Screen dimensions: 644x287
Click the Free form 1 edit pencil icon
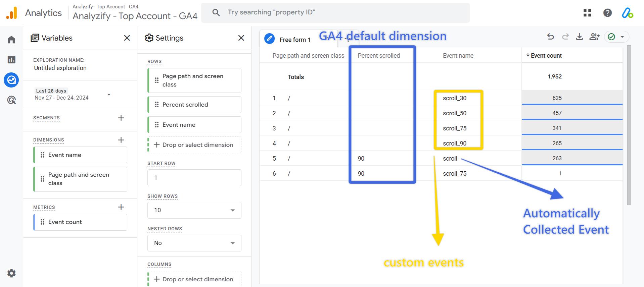(269, 39)
